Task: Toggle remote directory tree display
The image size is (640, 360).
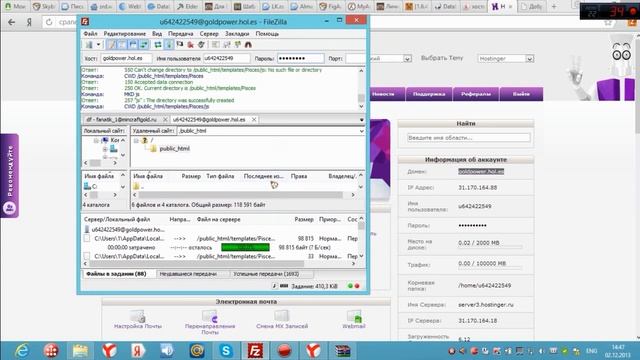Action: (133, 44)
